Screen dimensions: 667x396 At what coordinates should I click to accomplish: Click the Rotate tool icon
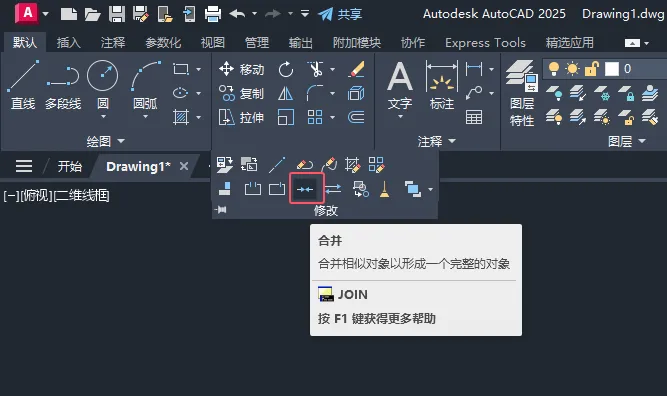[286, 69]
